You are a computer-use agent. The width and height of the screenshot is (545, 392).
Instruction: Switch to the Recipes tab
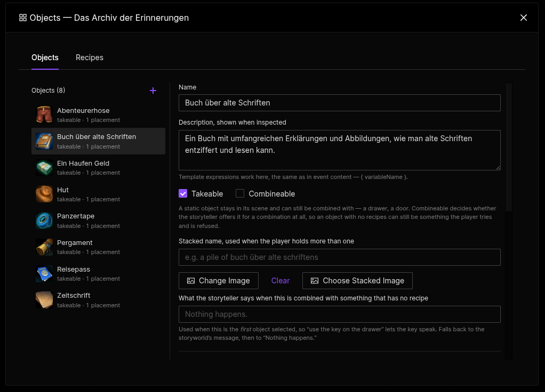point(90,58)
